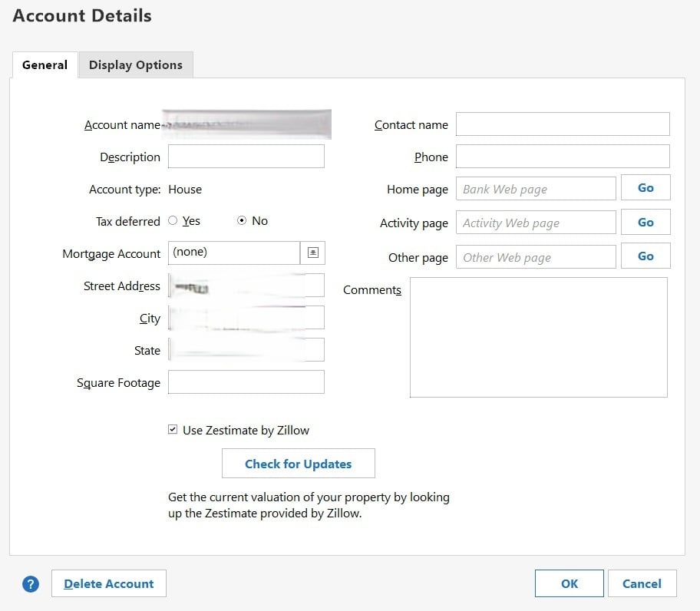Click into the Description field
Image resolution: width=700 pixels, height=611 pixels.
(246, 157)
